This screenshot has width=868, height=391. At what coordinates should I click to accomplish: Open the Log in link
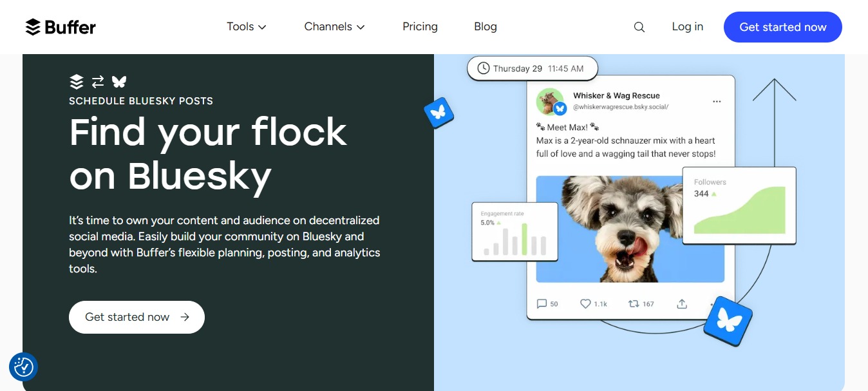click(687, 26)
